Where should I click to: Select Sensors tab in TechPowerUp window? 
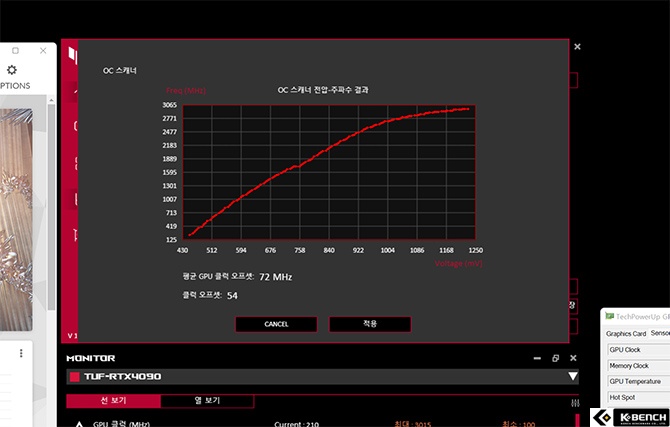(x=659, y=333)
